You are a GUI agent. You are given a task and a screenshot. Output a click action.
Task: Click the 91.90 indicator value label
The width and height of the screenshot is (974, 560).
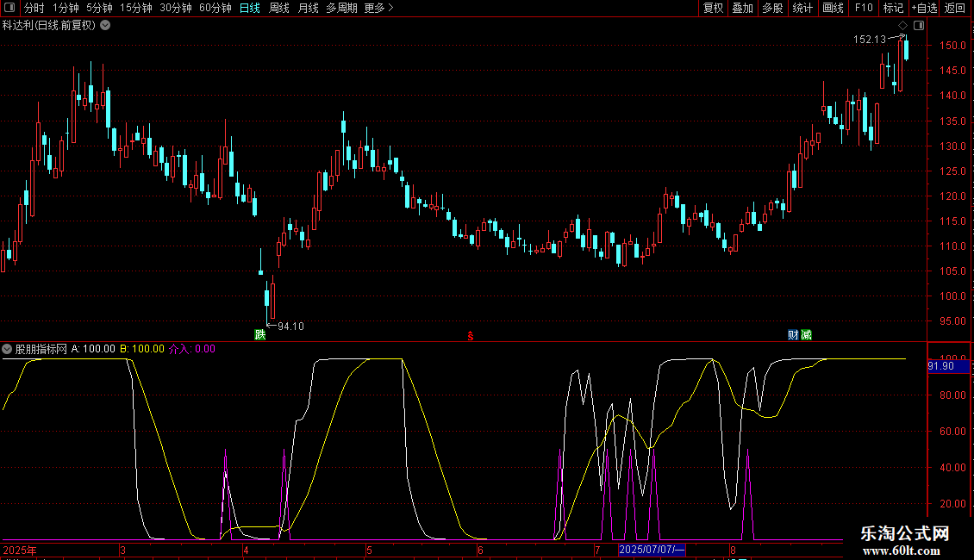[940, 366]
